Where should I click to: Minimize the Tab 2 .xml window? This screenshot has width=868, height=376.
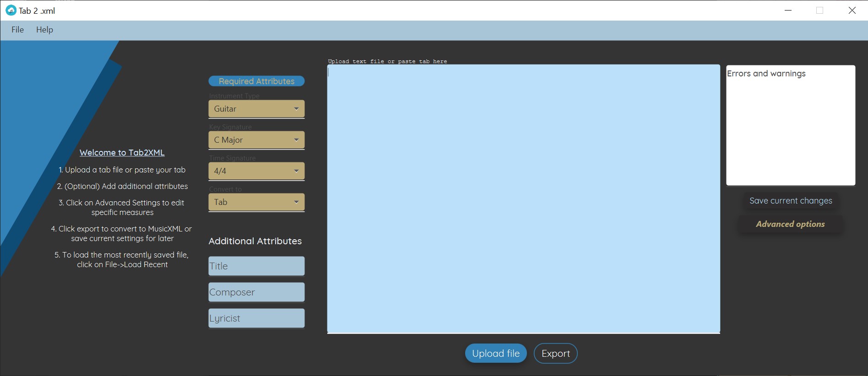click(788, 11)
